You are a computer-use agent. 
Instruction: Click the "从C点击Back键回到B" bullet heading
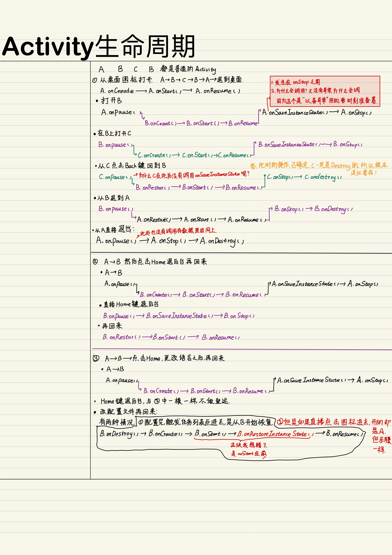[132, 166]
